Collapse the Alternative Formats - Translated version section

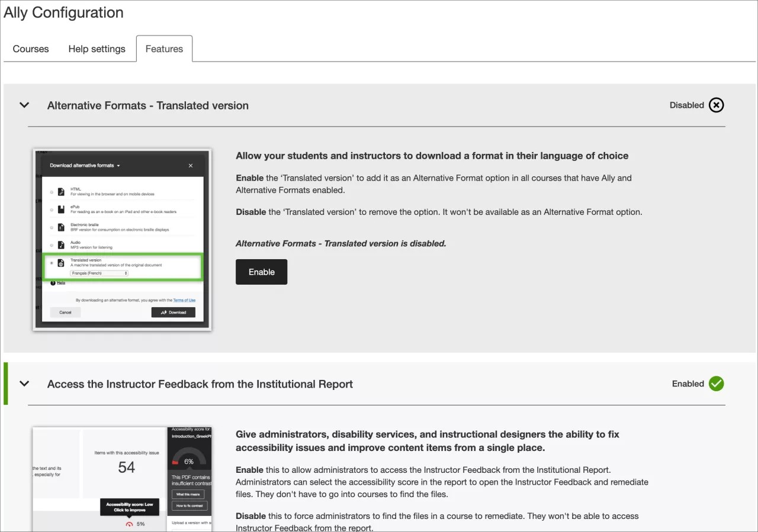point(24,105)
